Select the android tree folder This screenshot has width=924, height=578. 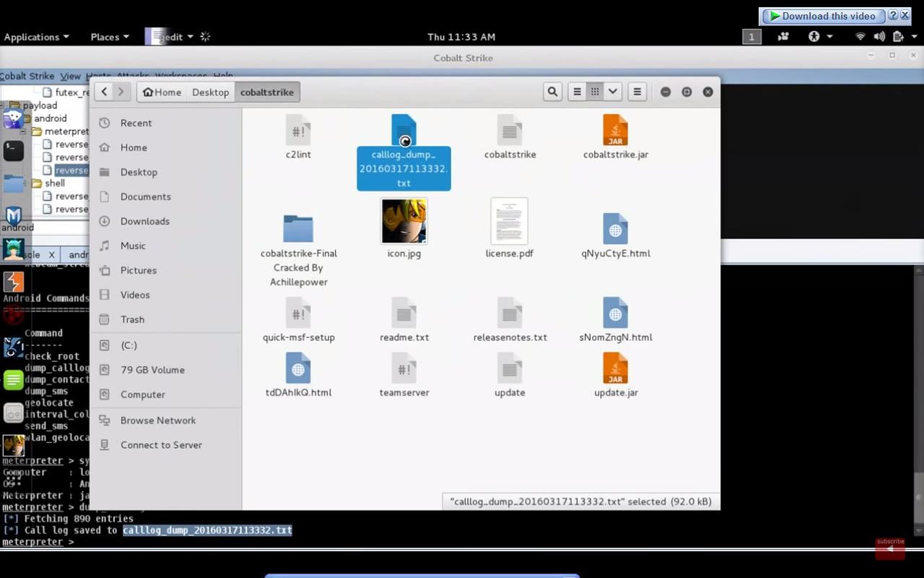pyautogui.click(x=50, y=118)
